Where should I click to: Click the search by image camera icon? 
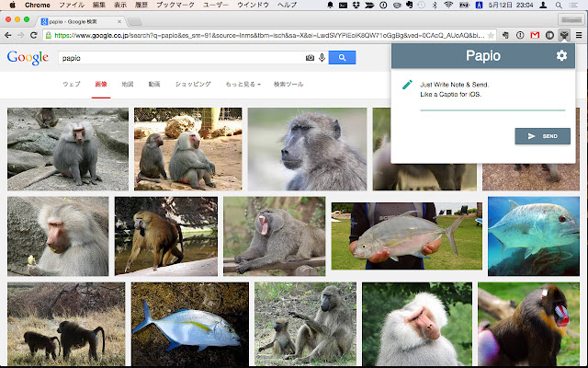(310, 58)
